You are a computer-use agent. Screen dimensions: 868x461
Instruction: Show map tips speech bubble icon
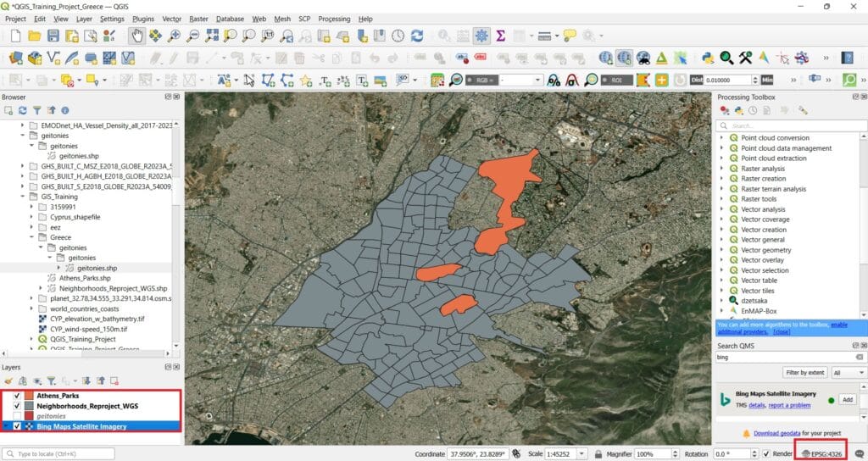[x=569, y=36]
